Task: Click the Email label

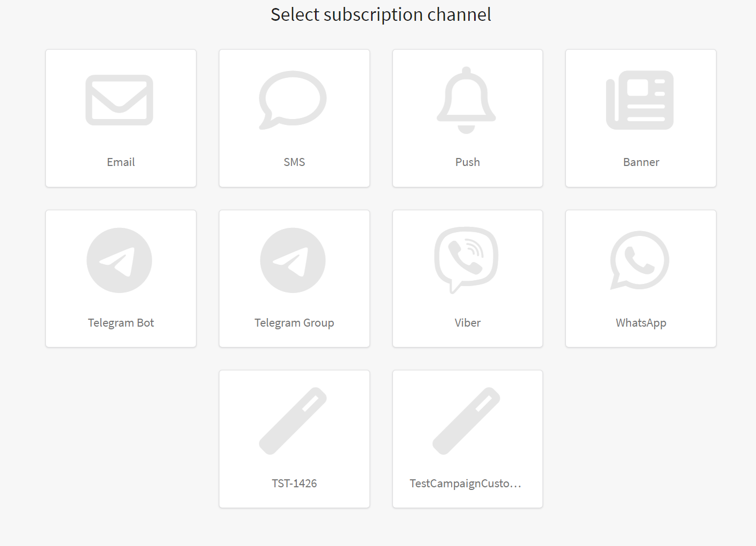Action: 121,162
